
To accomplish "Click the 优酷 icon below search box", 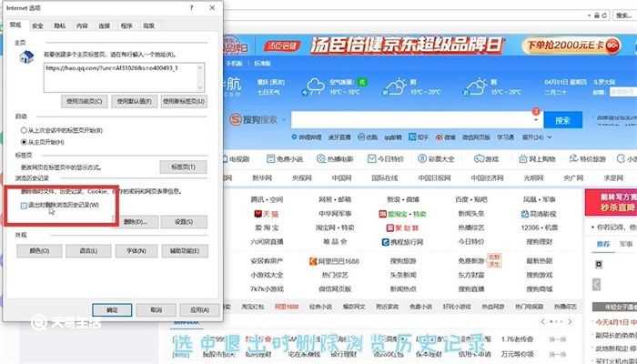I will [x=361, y=137].
